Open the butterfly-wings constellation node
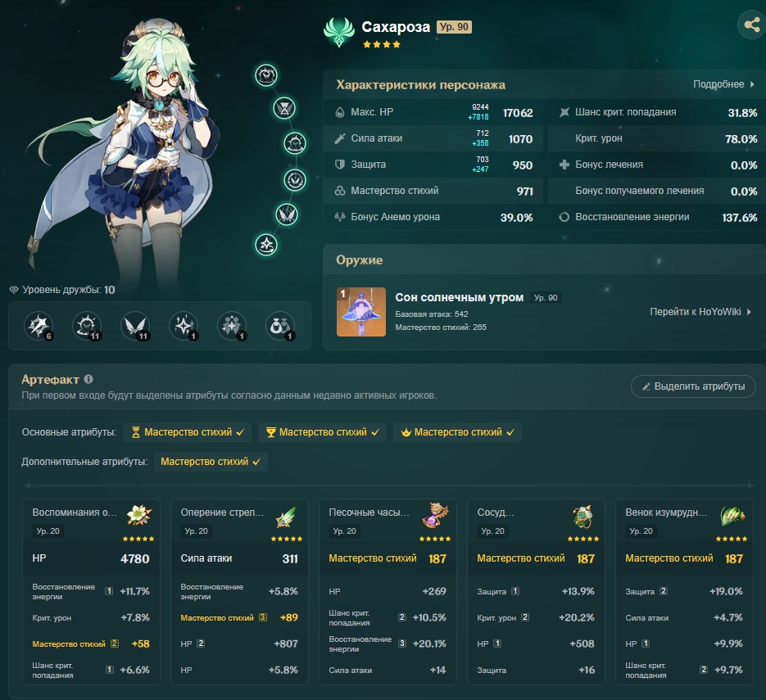The image size is (766, 700). point(287,215)
